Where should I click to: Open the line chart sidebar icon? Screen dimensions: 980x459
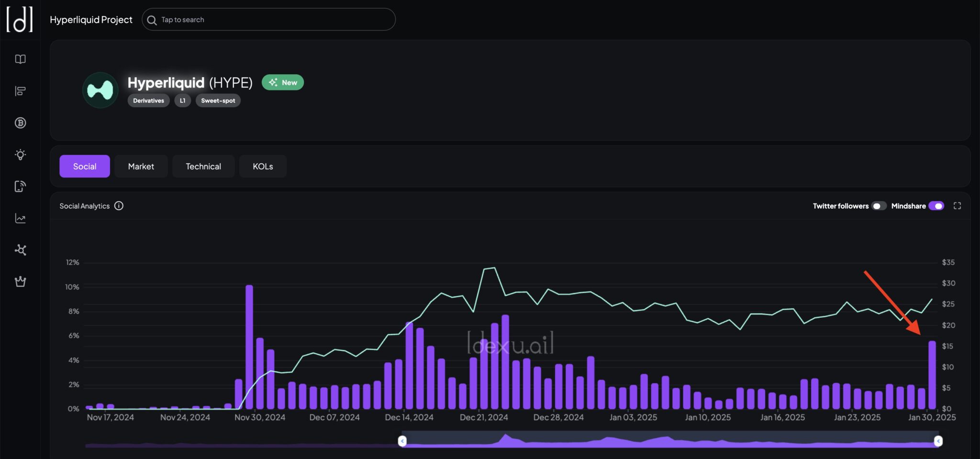pyautogui.click(x=20, y=218)
